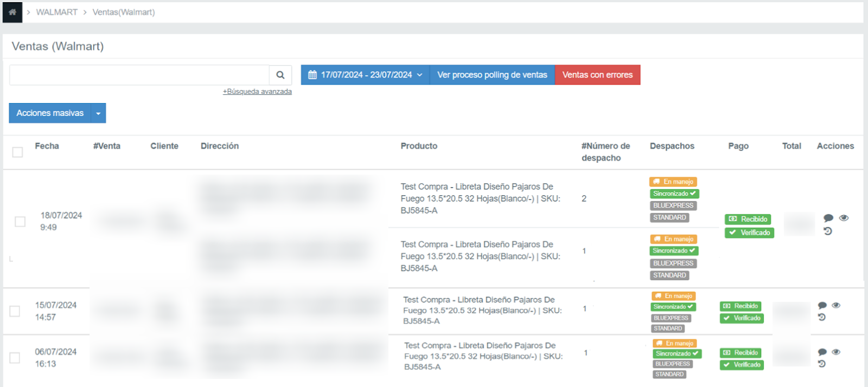Tick the 06/07/2024 sale row checkbox

coord(15,358)
